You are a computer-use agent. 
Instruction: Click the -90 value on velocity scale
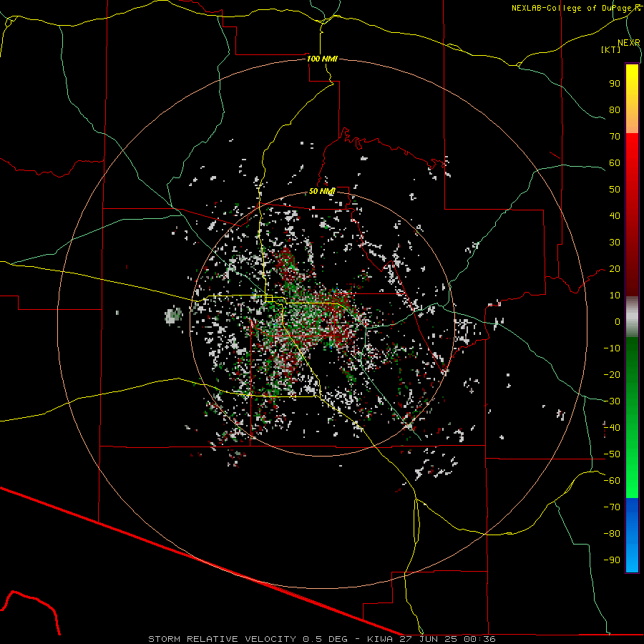[x=612, y=560]
